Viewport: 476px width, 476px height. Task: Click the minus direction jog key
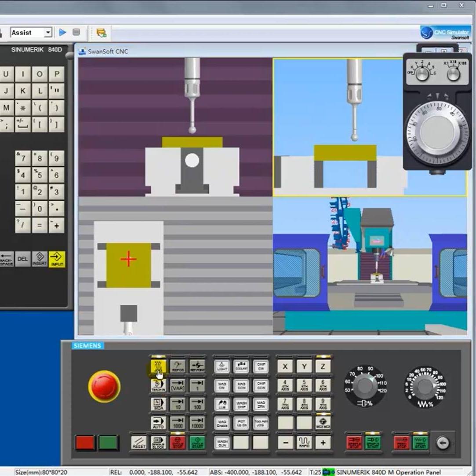click(x=285, y=443)
